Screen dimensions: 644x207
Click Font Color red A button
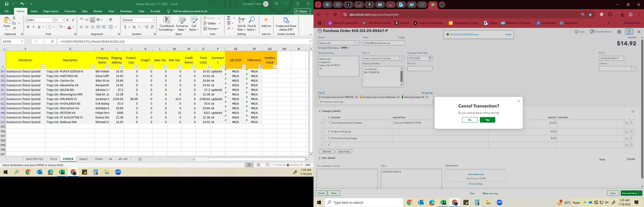pos(70,27)
